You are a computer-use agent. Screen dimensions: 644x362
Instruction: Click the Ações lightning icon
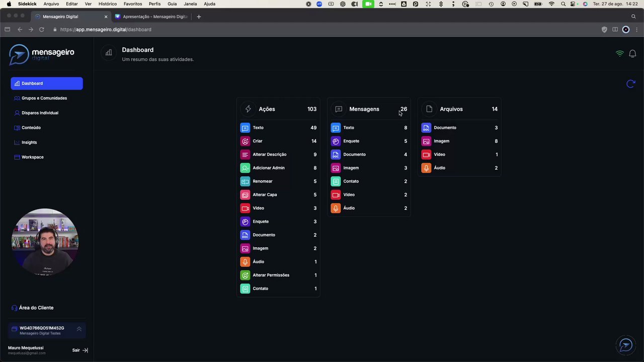pos(248,109)
